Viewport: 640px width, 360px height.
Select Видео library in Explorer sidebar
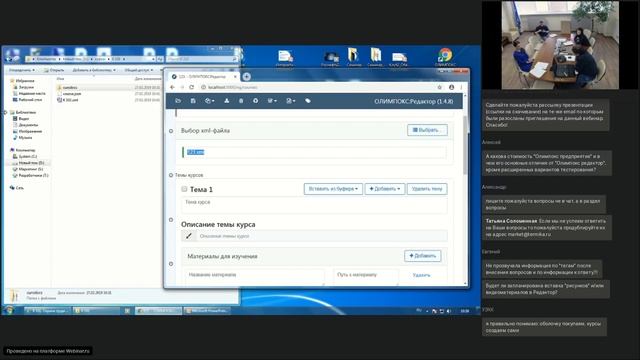(21, 118)
